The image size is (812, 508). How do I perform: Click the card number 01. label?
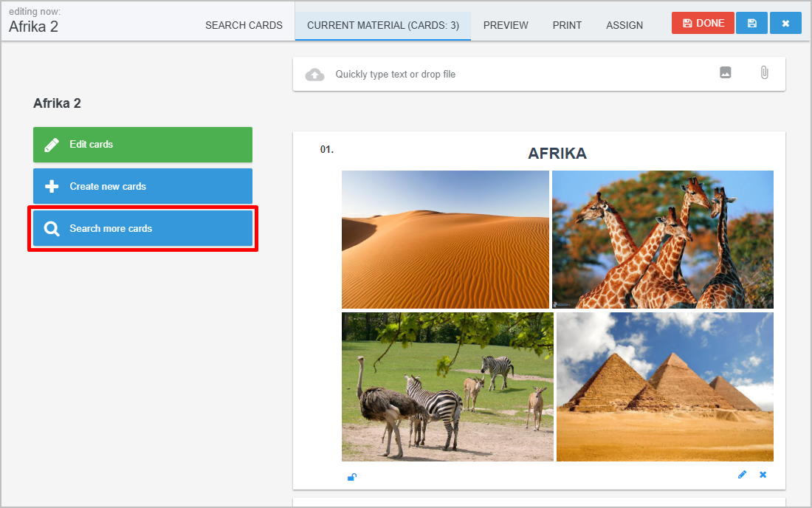click(327, 150)
